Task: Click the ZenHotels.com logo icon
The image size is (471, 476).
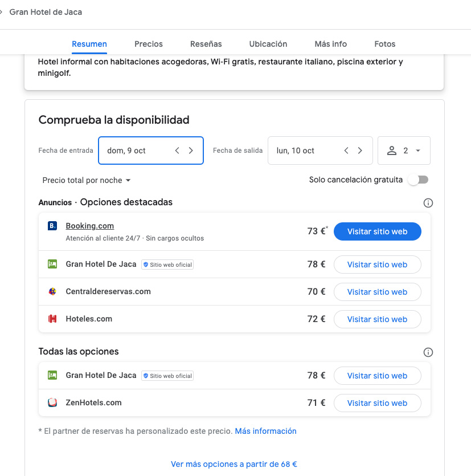Action: coord(52,402)
